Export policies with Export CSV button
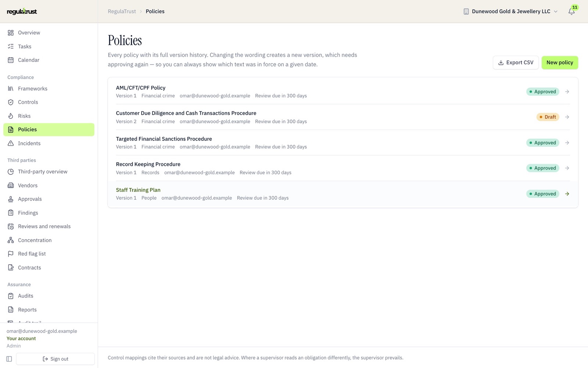The height and width of the screenshot is (368, 588). 516,63
